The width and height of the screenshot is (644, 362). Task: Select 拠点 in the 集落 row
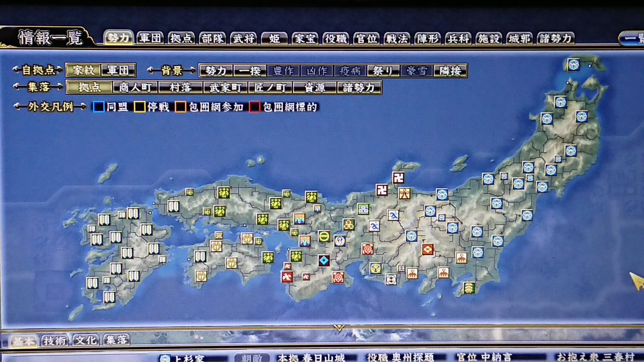(89, 87)
